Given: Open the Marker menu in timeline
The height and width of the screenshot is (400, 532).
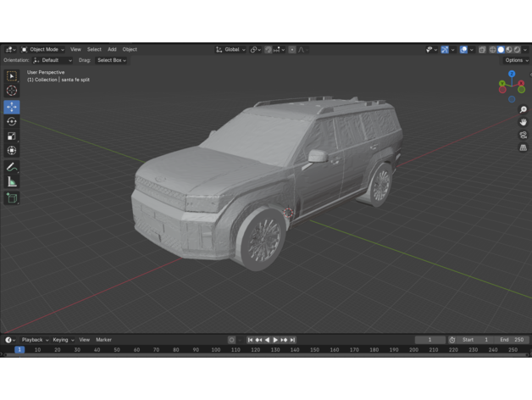Looking at the screenshot, I should click(103, 340).
